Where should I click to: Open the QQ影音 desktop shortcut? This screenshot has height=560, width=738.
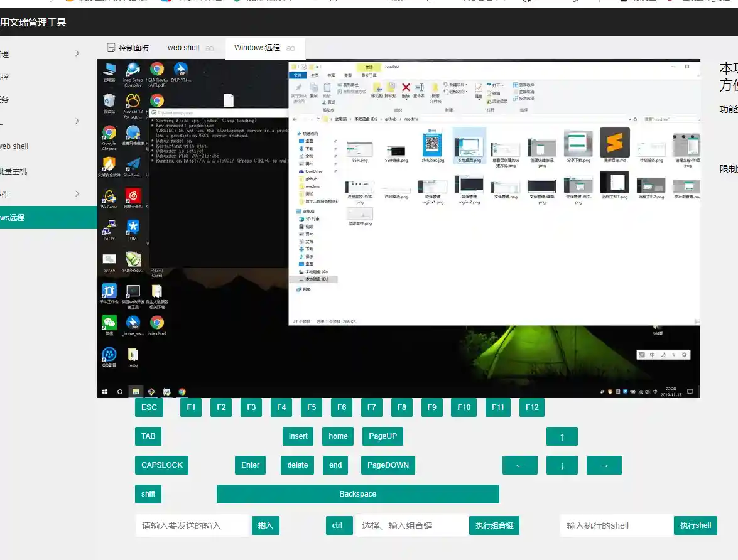[x=109, y=357]
